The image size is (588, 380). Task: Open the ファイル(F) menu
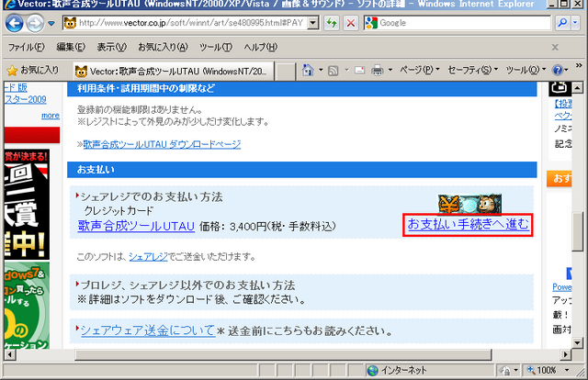(26, 47)
